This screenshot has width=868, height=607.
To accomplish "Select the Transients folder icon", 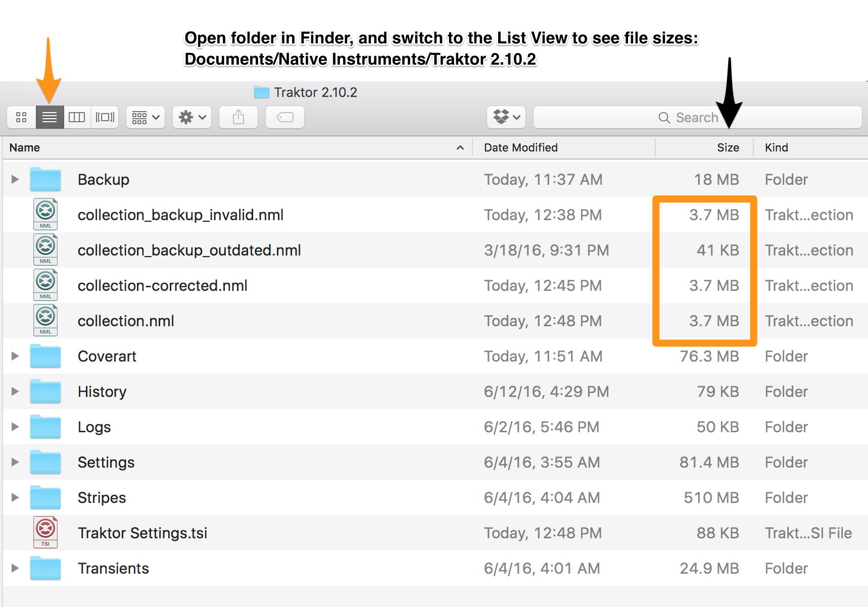I will [45, 568].
